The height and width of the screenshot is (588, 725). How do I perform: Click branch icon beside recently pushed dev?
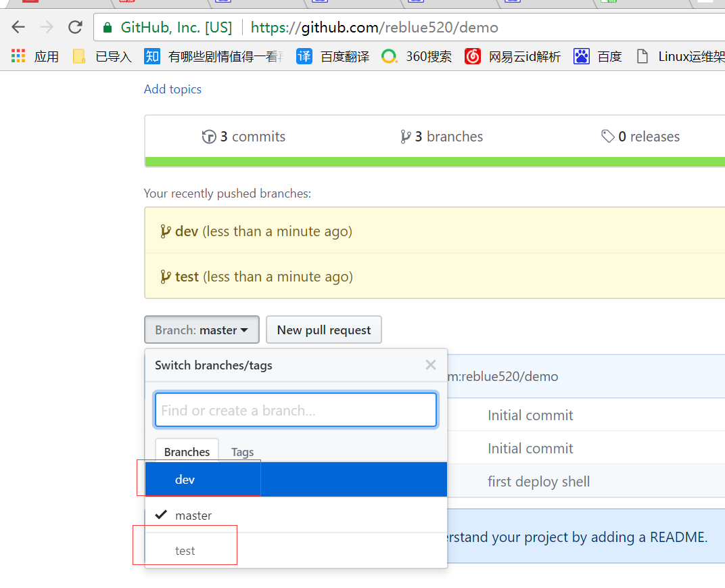(x=166, y=231)
